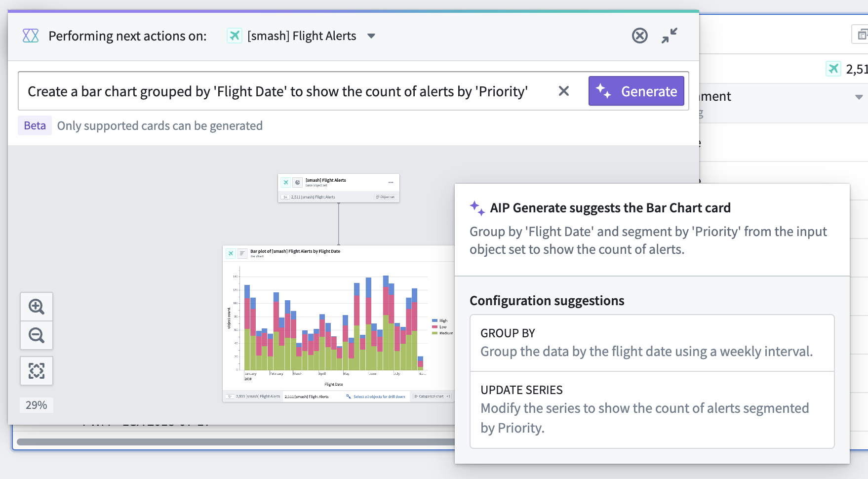Click the plane icon on Bar plot card
This screenshot has width=868, height=479.
tap(231, 253)
